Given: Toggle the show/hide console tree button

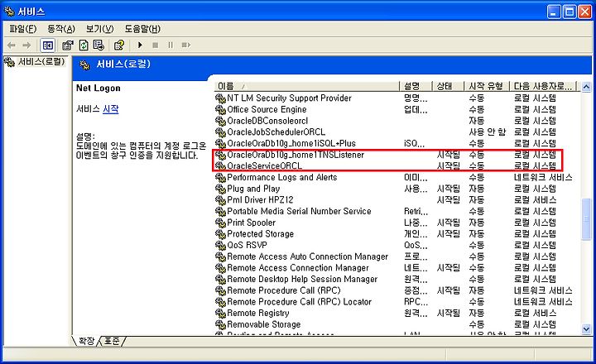Looking at the screenshot, I should click(48, 45).
